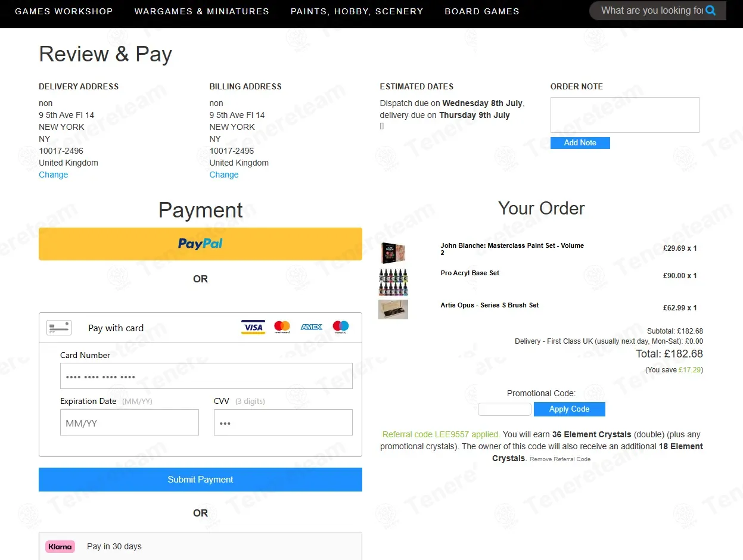Click the Visa card logo
This screenshot has height=560, width=743.
(253, 327)
